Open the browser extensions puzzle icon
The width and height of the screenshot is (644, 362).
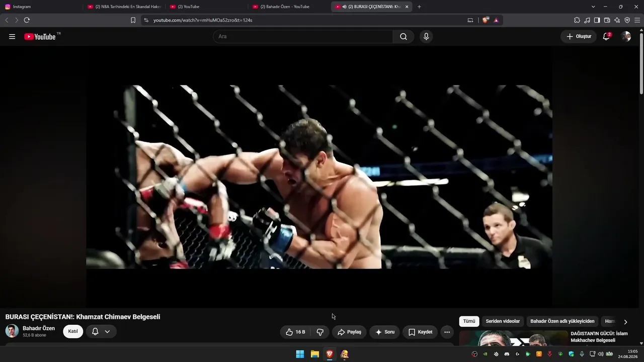pyautogui.click(x=577, y=20)
